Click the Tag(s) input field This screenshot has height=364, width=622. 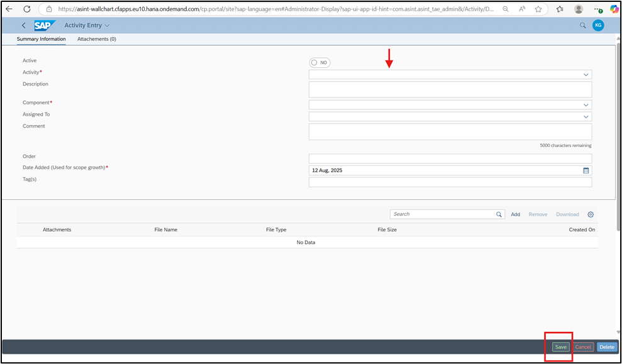click(450, 182)
